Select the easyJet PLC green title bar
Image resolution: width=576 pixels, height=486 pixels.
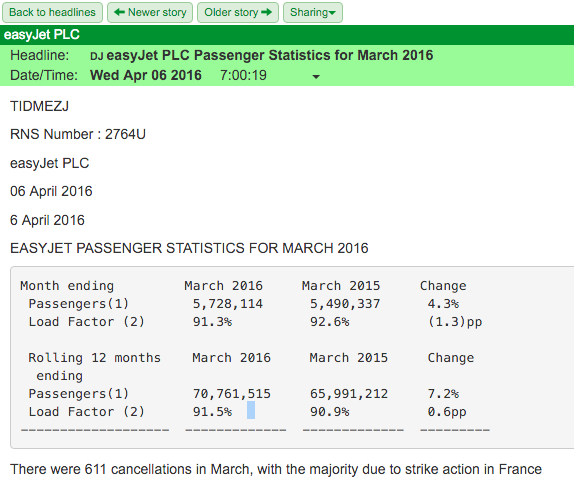click(x=287, y=35)
